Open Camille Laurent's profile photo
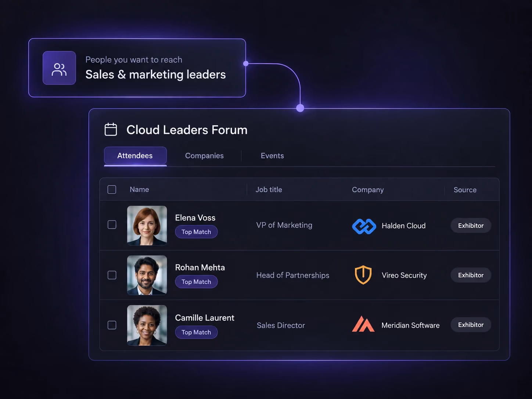 147,325
